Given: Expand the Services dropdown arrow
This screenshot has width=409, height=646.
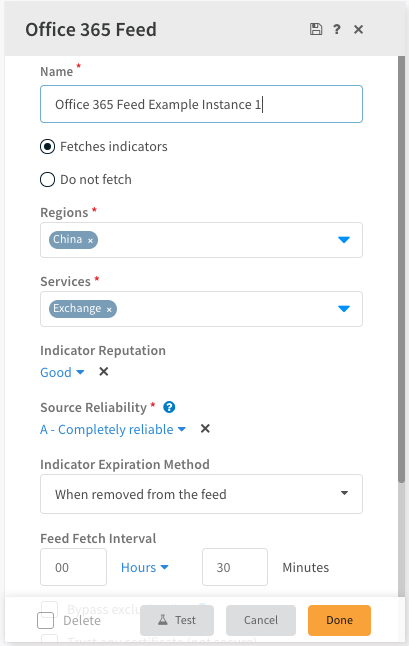Looking at the screenshot, I should (x=344, y=309).
